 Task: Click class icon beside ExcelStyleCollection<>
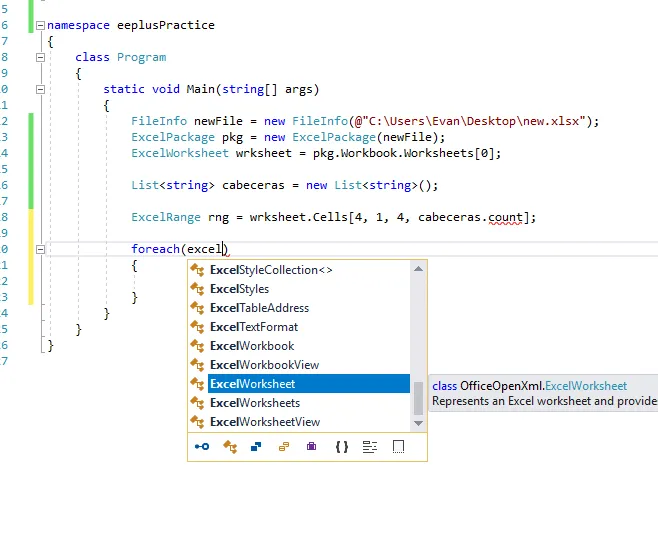click(x=197, y=270)
